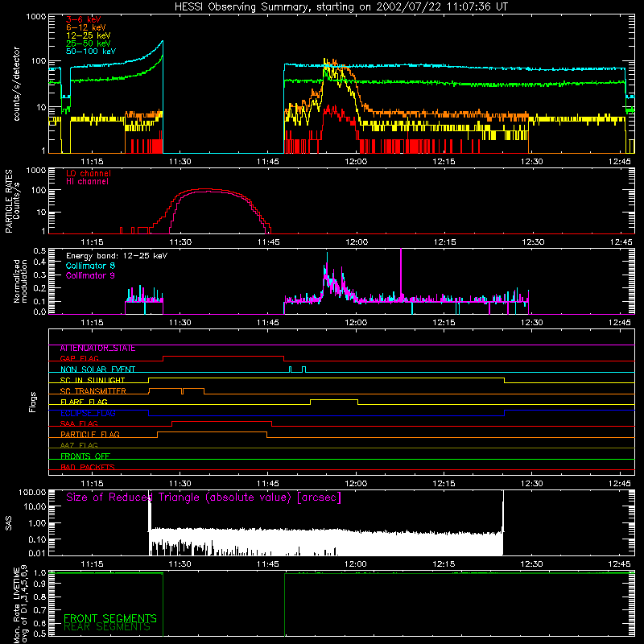Click the ECLIPSE_FLAG label
Viewport: 644px width, 644px height.
pos(88,413)
